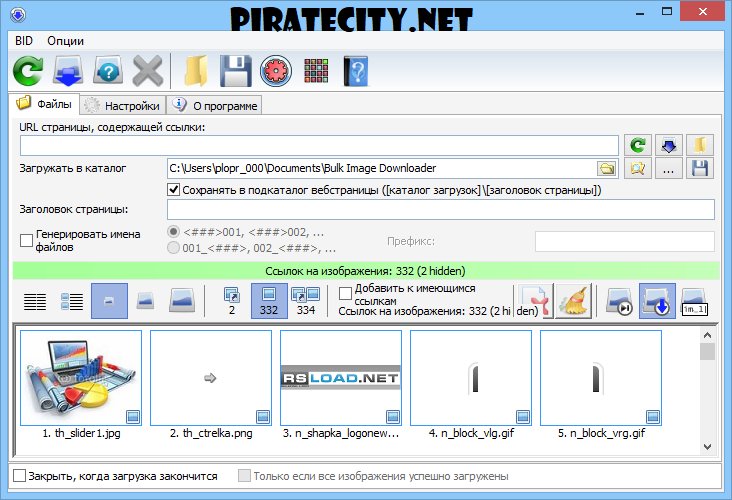Toggle the image download arrow icon
This screenshot has height=500, width=732.
(657, 301)
